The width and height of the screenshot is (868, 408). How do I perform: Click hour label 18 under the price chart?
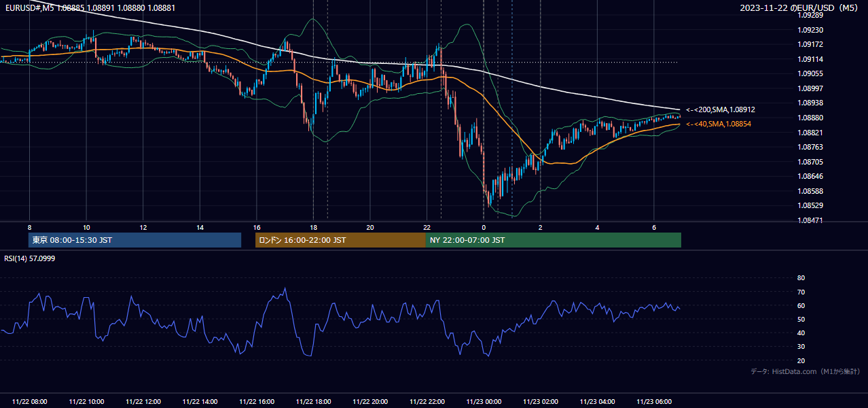(313, 227)
